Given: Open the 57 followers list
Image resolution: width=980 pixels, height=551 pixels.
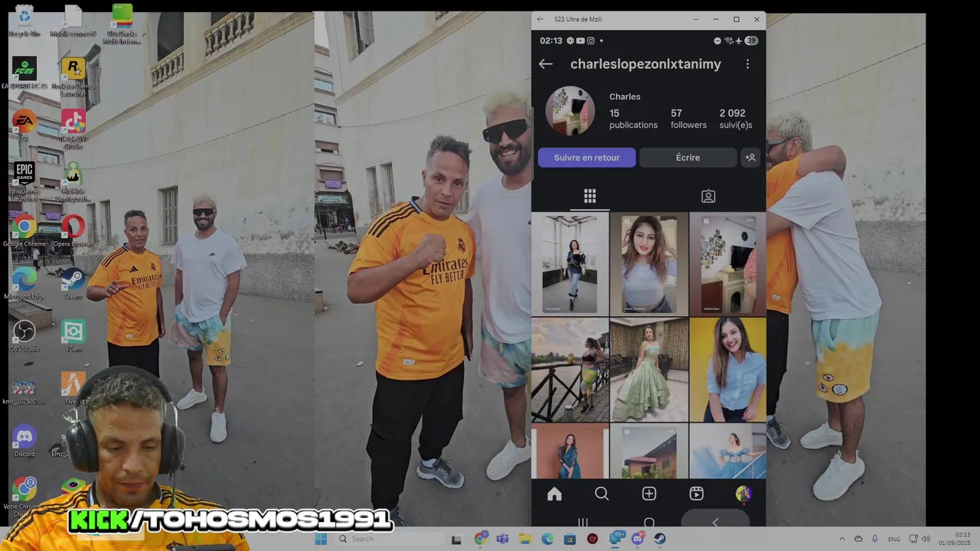Looking at the screenshot, I should [x=688, y=119].
